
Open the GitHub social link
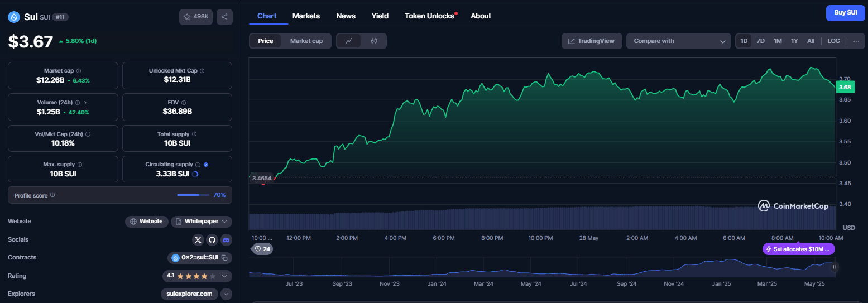(x=212, y=240)
